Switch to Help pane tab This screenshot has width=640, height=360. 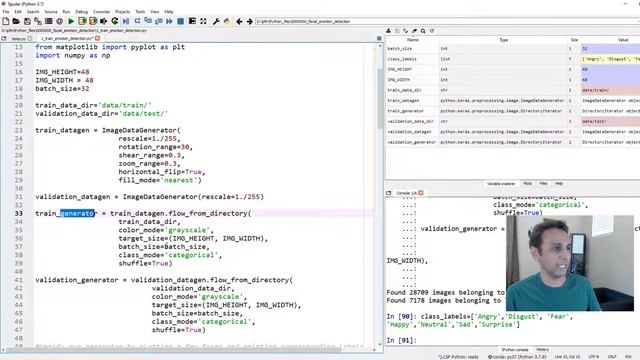tap(559, 184)
